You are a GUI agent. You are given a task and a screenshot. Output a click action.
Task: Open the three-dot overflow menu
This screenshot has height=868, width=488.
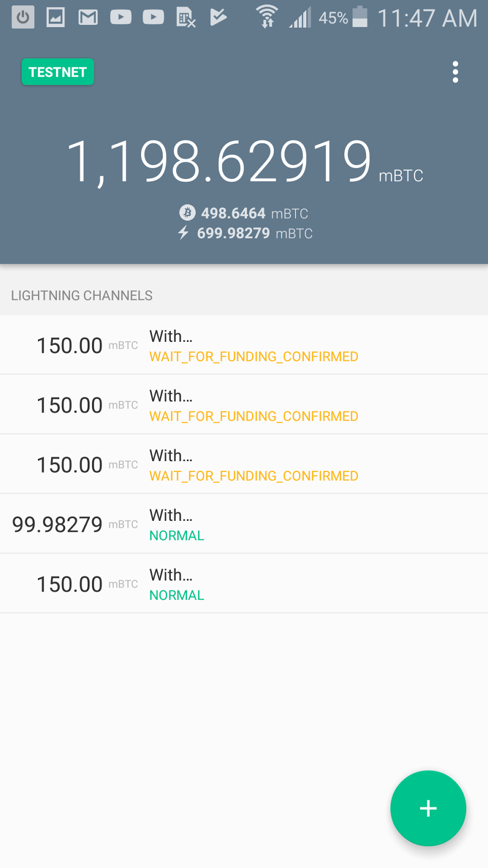click(x=455, y=72)
